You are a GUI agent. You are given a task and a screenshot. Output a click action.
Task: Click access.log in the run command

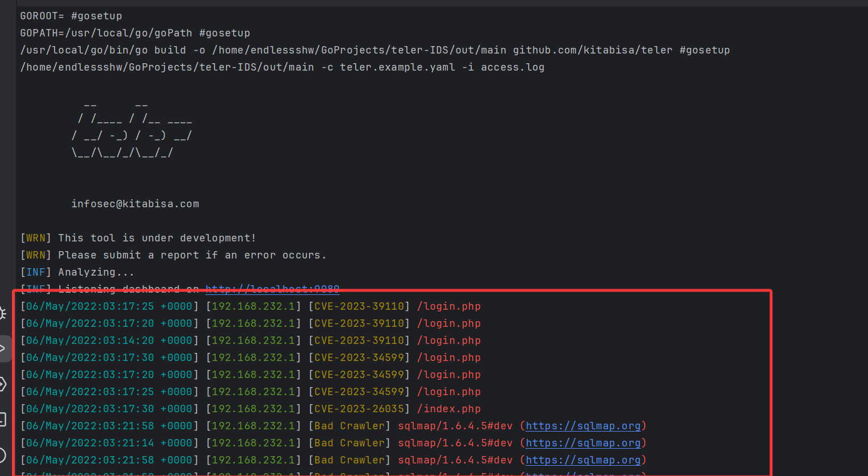click(512, 67)
